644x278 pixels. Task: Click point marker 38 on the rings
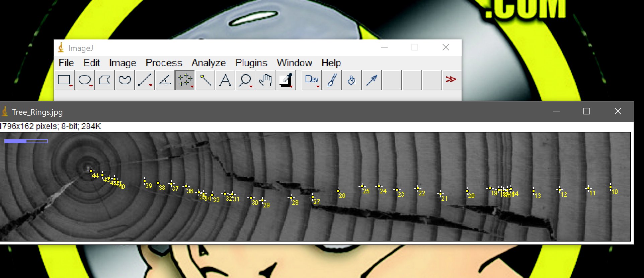(158, 183)
